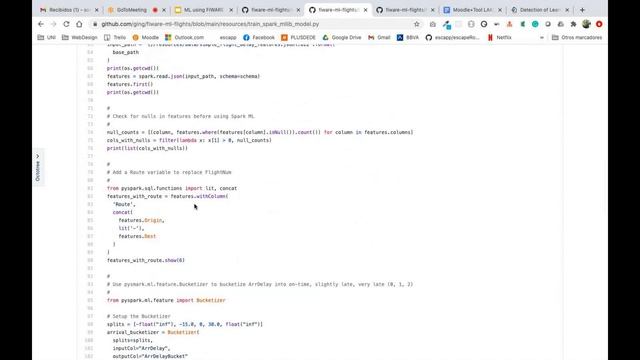Click 'from pyspark.ml.feature import Bucketizer' line
Viewport: 640px width, 360px height.
[166, 300]
